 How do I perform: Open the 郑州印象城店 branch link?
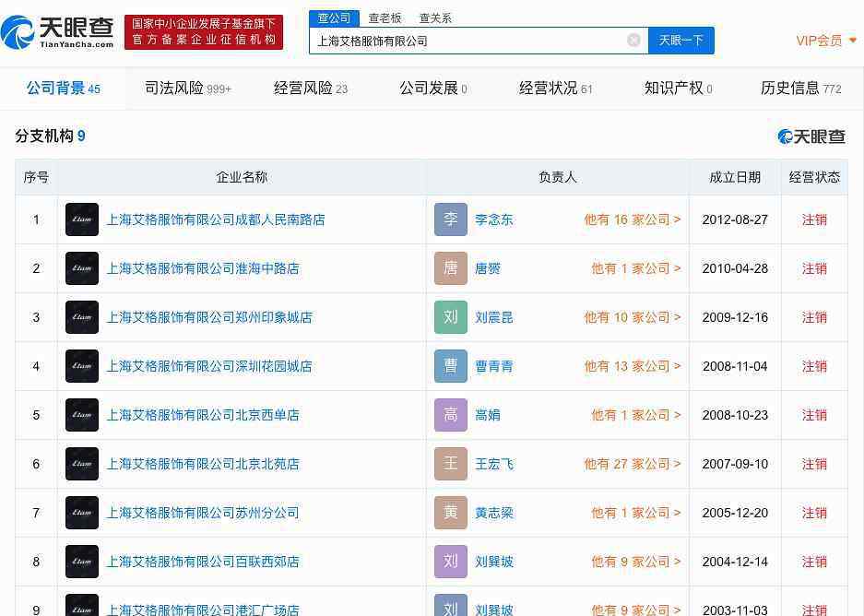tap(209, 317)
